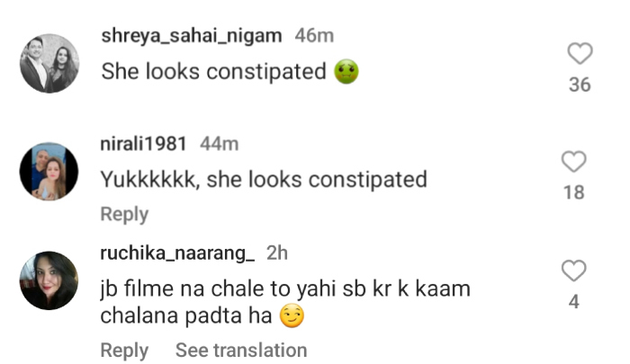
Task: Reply to ruchika_naarang_'s comment
Action: point(124,350)
